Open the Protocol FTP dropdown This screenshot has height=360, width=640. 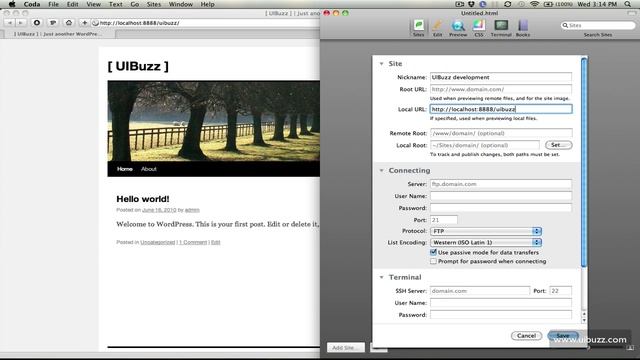click(486, 231)
